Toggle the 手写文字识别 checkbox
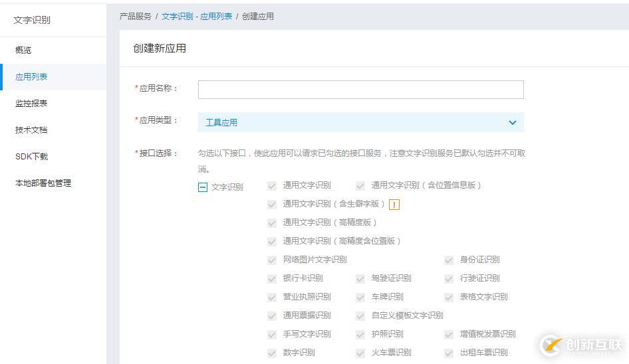Screen dimensions: 629x364 [272, 334]
